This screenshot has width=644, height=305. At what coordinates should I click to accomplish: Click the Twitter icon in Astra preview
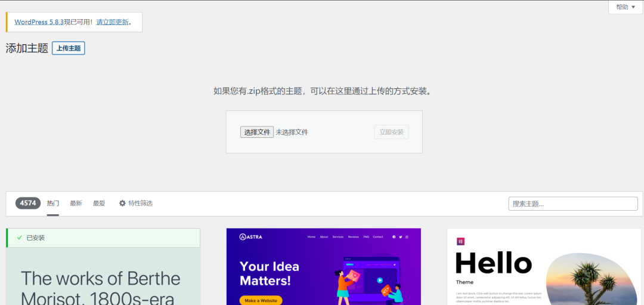[x=401, y=237]
